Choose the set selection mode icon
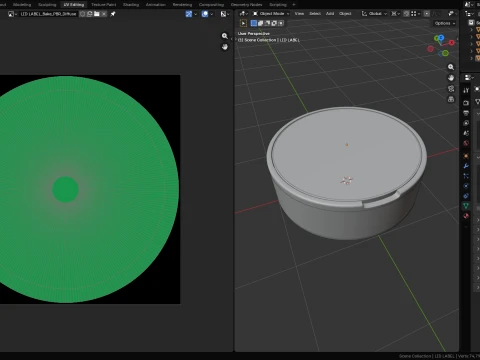 pyautogui.click(x=254, y=23)
